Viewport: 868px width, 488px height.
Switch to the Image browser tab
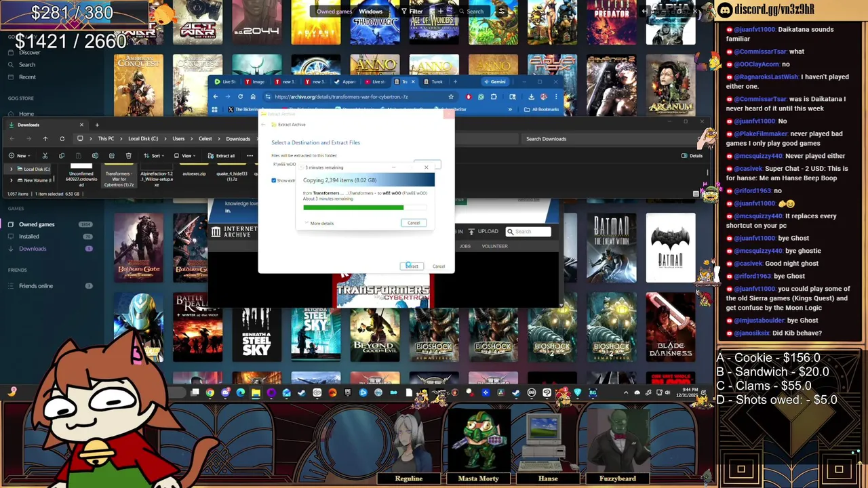click(256, 82)
